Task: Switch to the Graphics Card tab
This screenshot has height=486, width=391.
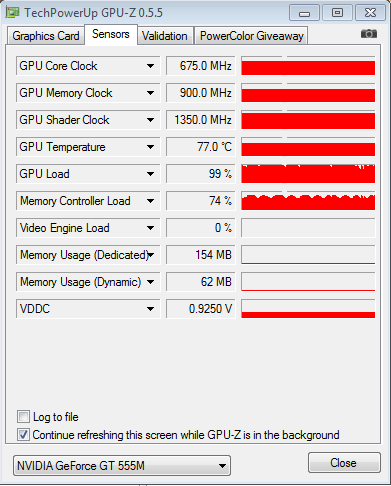Action: click(46, 36)
